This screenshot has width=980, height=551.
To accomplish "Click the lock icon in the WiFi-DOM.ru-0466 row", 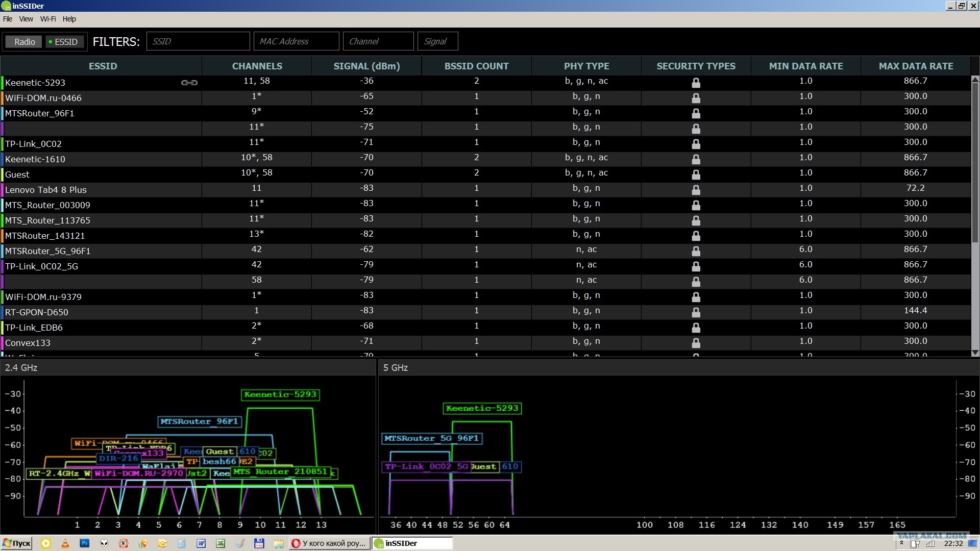I will 696,98.
